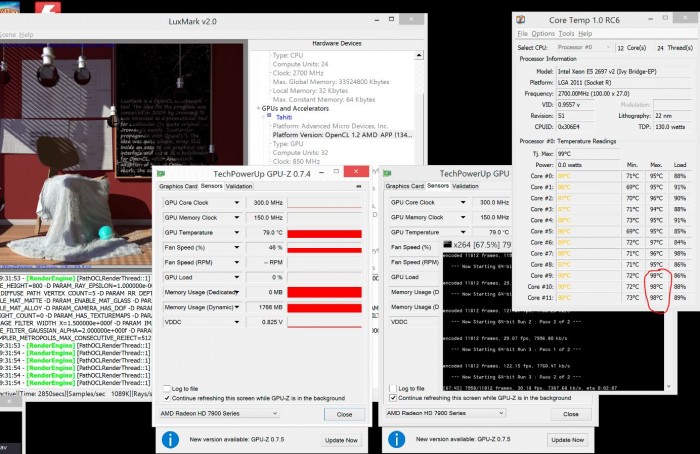The width and height of the screenshot is (700, 454).
Task: Open Options menu in Core Temp
Action: click(x=543, y=33)
